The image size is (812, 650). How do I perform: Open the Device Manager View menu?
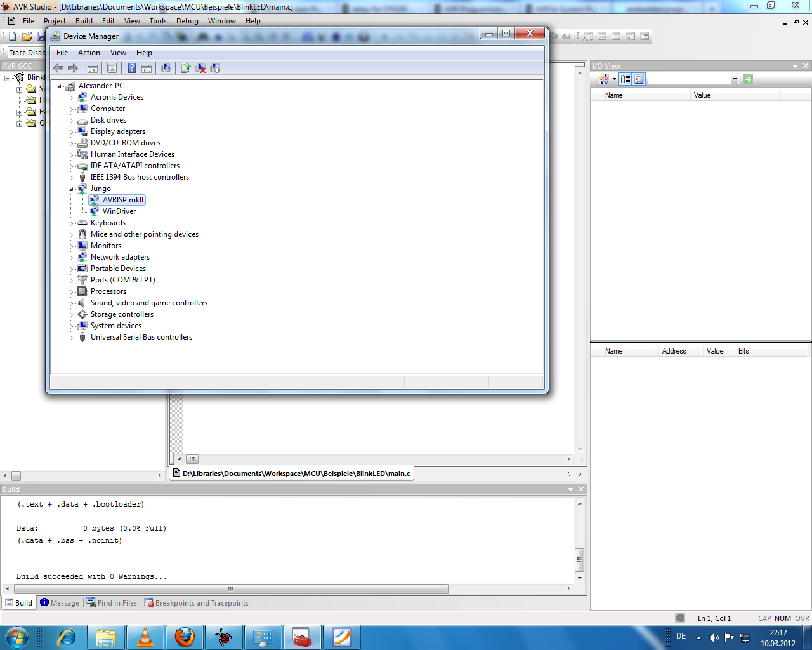(x=118, y=53)
